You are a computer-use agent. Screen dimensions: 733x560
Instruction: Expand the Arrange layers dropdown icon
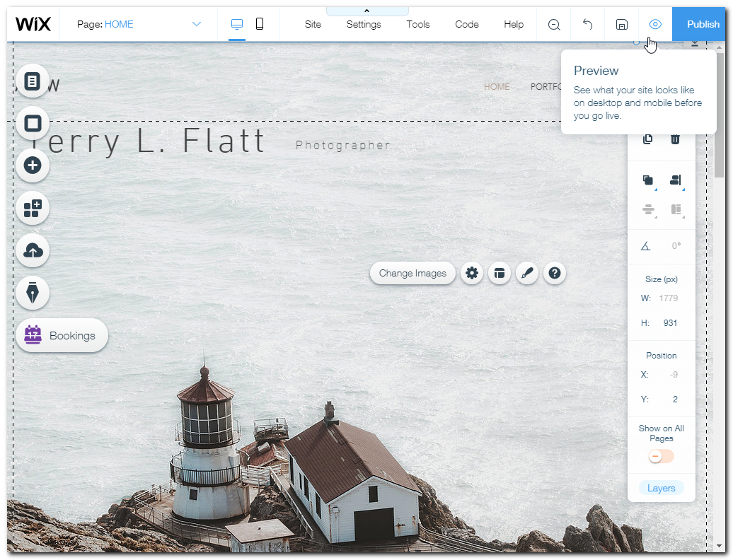(x=648, y=181)
